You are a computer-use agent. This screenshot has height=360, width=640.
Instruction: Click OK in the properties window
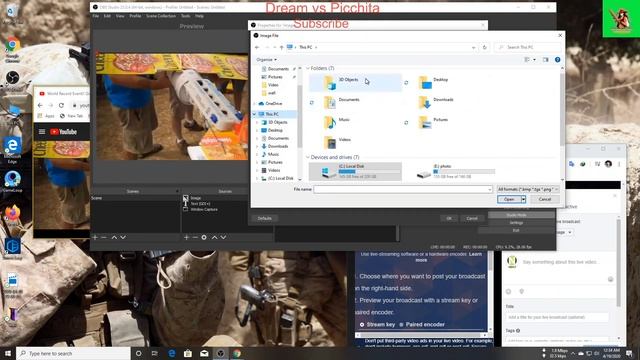pos(449,218)
